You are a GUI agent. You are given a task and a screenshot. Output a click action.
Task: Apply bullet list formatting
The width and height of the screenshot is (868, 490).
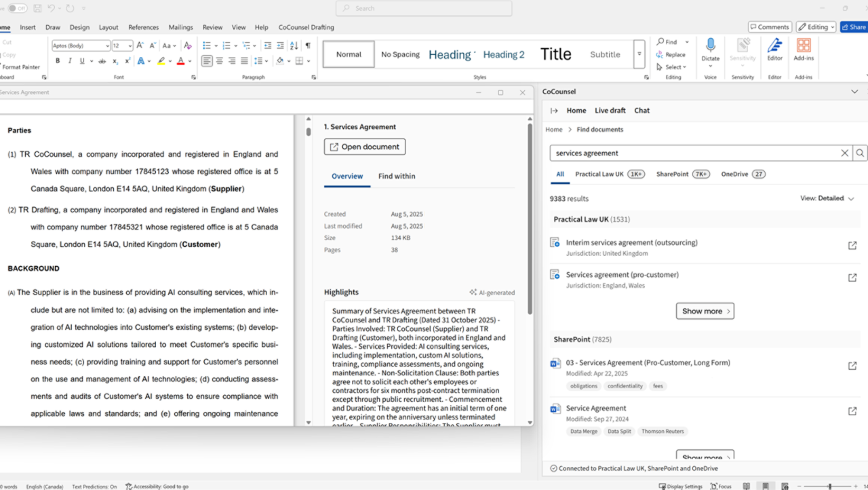(207, 45)
